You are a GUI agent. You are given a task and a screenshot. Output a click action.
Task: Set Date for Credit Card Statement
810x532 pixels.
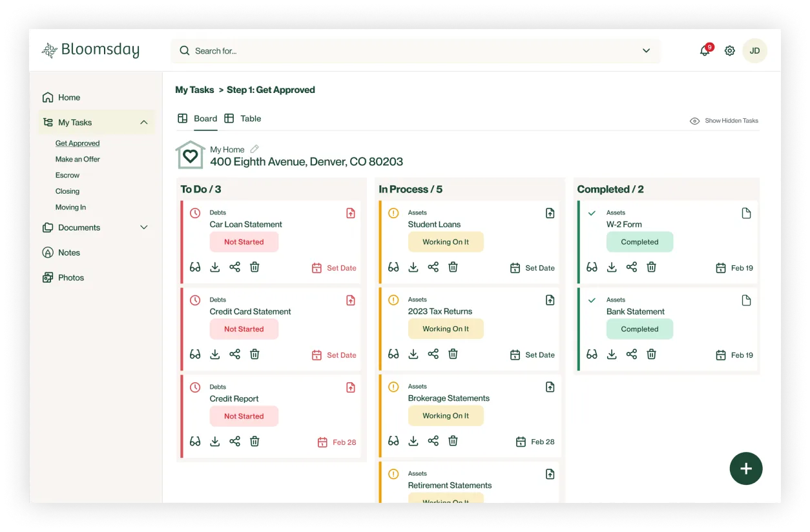click(x=334, y=355)
